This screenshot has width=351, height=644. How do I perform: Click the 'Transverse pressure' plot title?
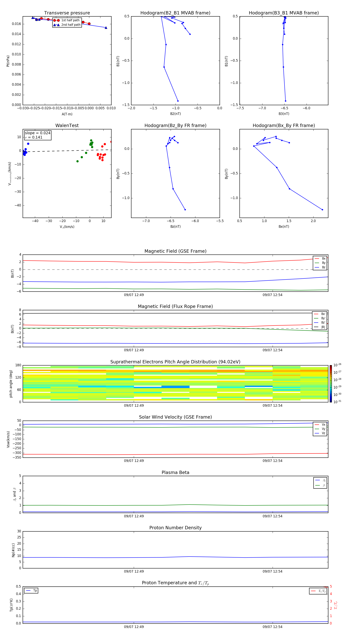[67, 13]
